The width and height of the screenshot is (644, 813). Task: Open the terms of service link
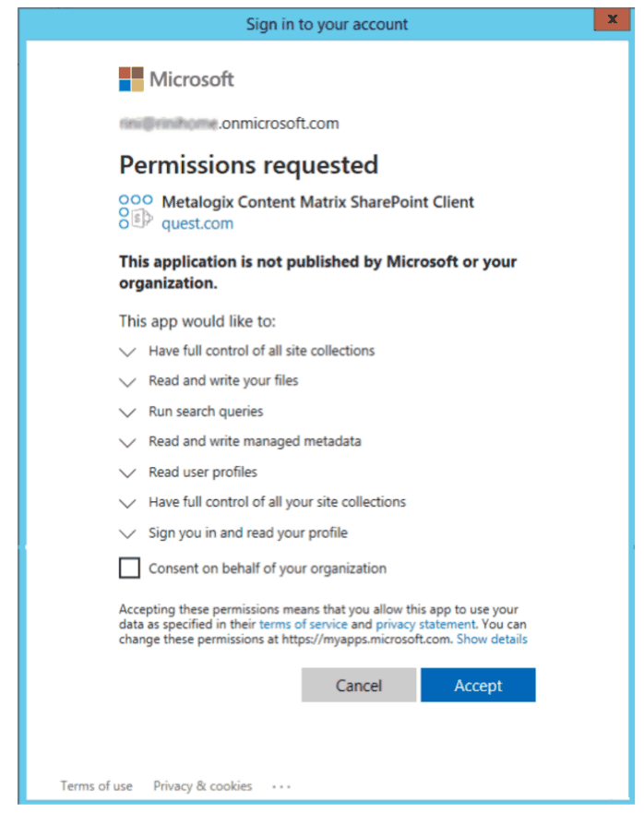tap(303, 624)
